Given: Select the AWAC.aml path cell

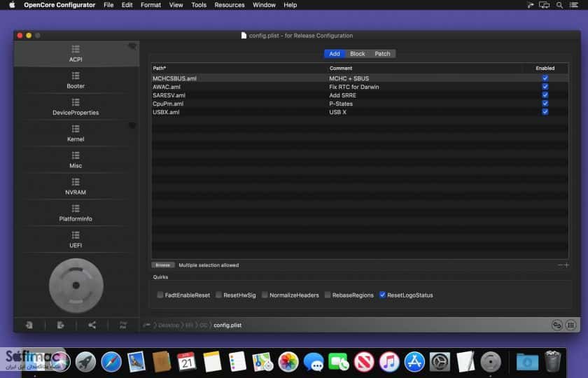Looking at the screenshot, I should click(x=167, y=87).
